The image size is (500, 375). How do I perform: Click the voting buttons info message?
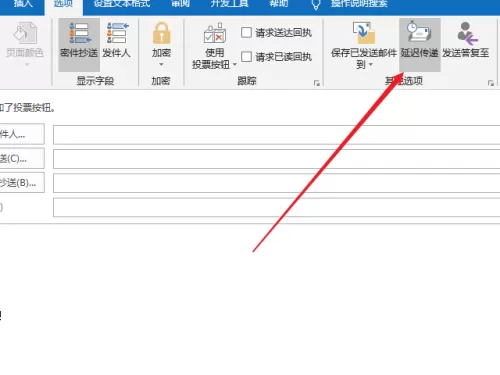coord(27,108)
